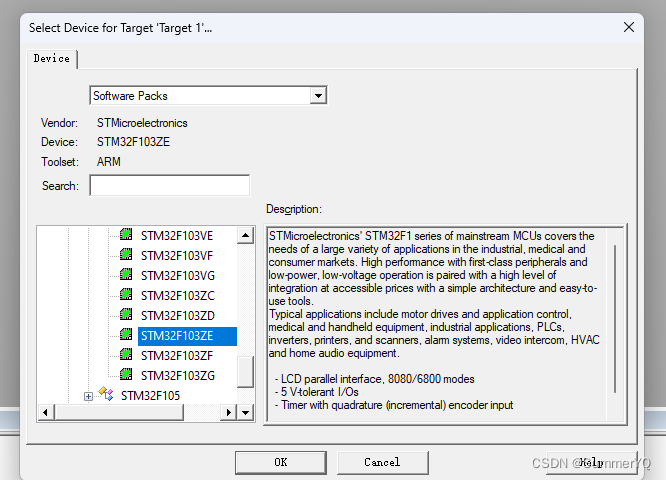The height and width of the screenshot is (480, 666).
Task: Click the '5 V-tolerant I/Os' description line
Action: click(x=317, y=392)
